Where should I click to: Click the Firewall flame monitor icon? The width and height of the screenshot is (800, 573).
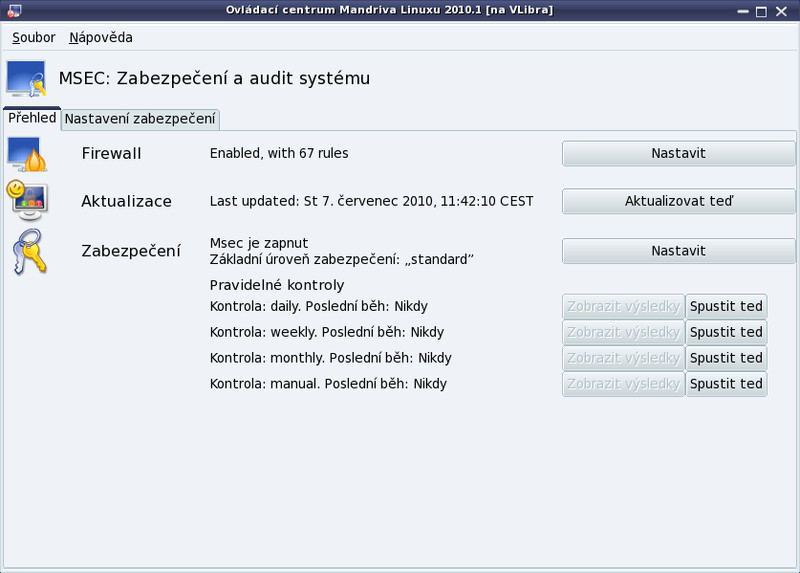(x=27, y=154)
